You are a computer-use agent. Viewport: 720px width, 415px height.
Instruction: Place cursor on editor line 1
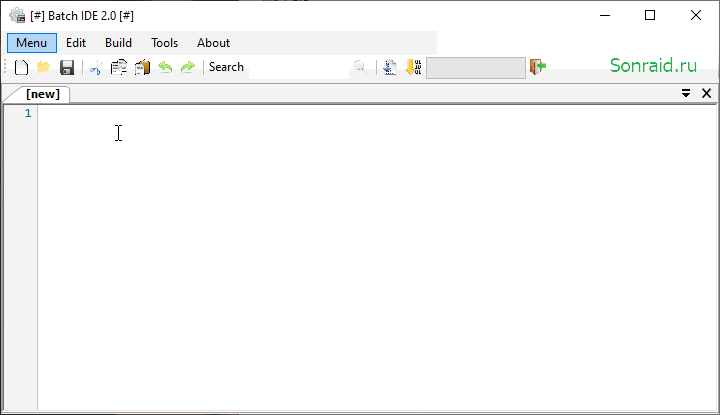coord(377,113)
